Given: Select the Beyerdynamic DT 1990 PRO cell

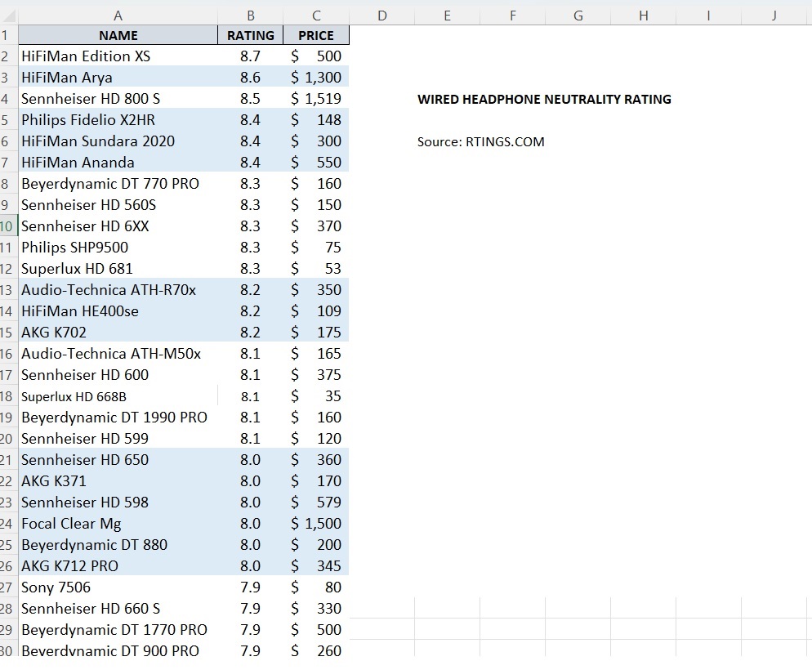Looking at the screenshot, I should coord(118,417).
